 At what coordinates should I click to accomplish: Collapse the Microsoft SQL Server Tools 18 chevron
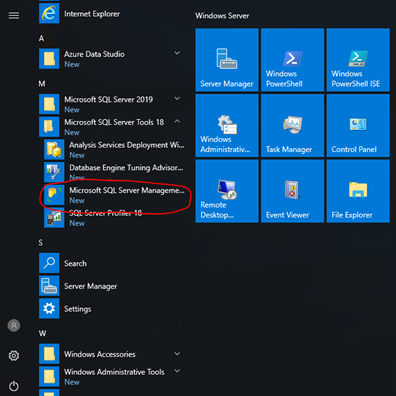[177, 121]
